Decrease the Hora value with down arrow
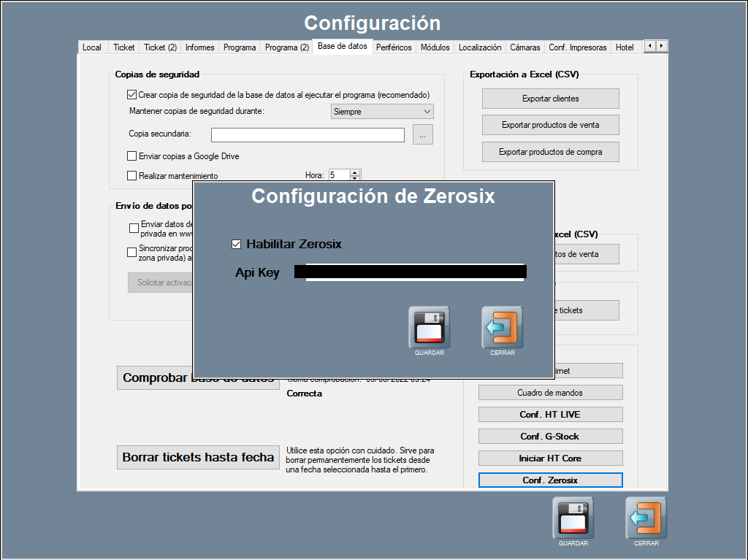 point(355,178)
